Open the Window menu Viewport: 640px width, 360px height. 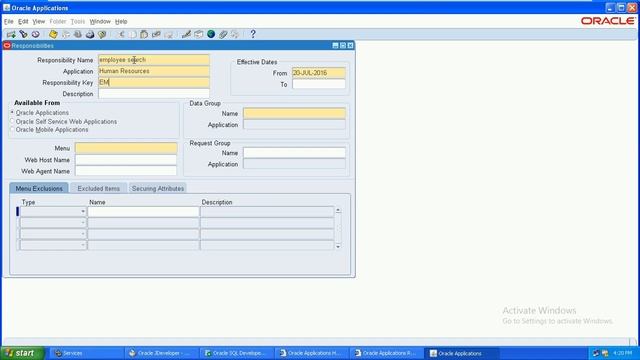tap(100, 21)
